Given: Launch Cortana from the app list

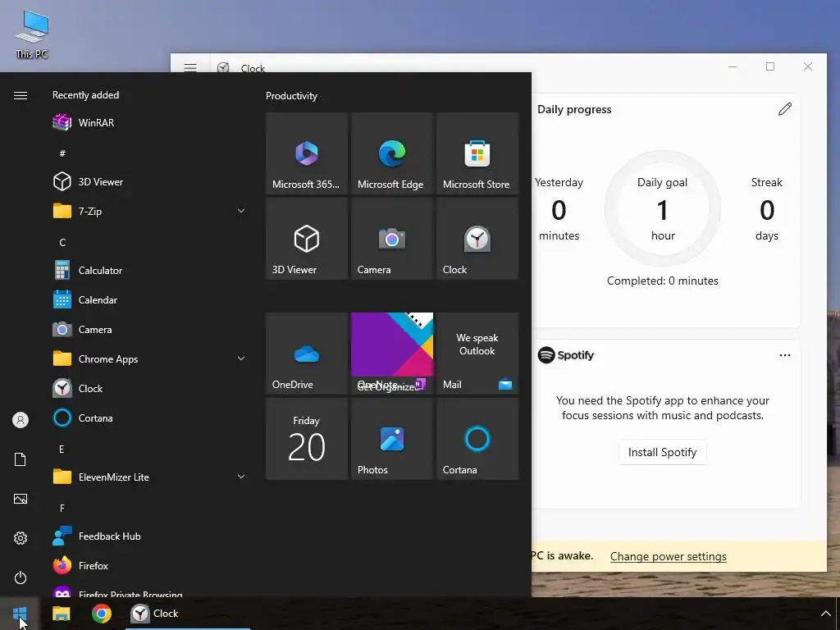Looking at the screenshot, I should point(149,418).
